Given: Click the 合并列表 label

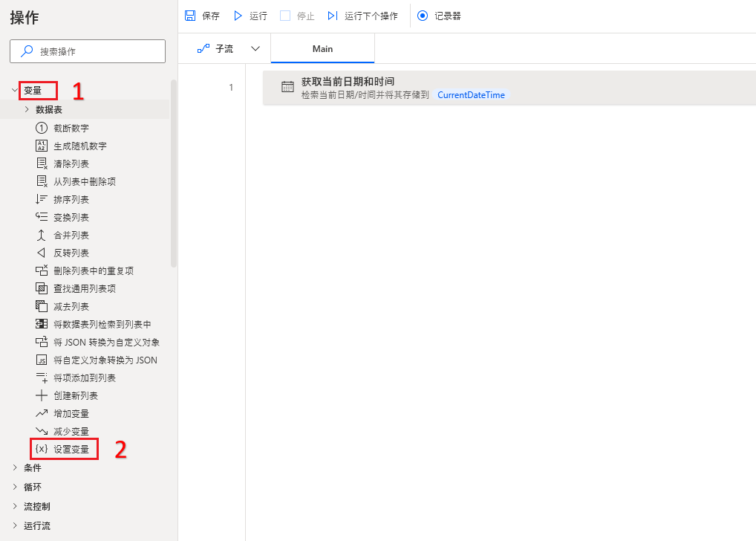Looking at the screenshot, I should coord(71,235).
